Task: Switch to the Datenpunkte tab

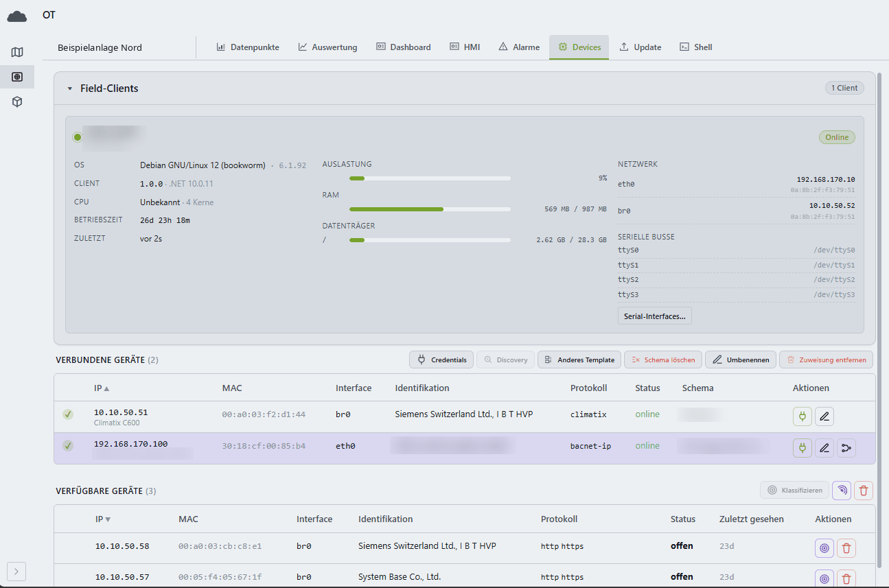Action: 248,47
